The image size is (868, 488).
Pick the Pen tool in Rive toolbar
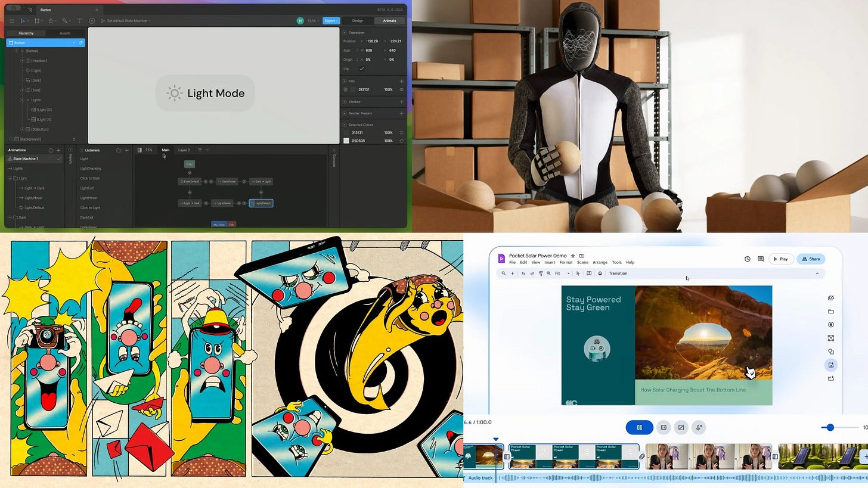pyautogui.click(x=51, y=21)
